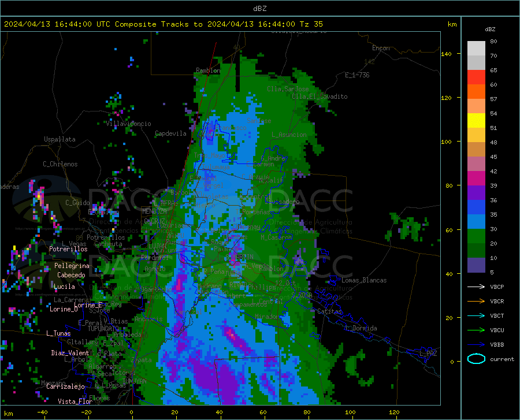
Task: Click the 'Capdevila' map label
Action: coord(170,133)
